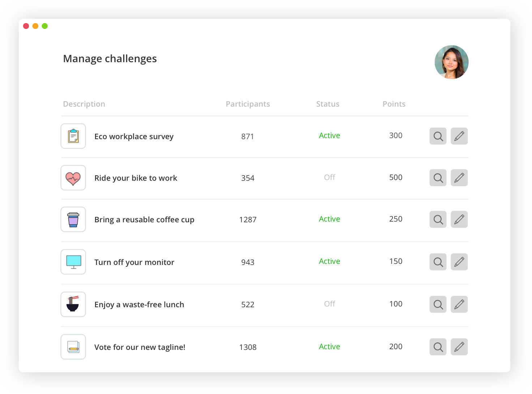This screenshot has width=532, height=394.
Task: Inspect the Vote for our new tagline challenge
Action: coord(438,347)
